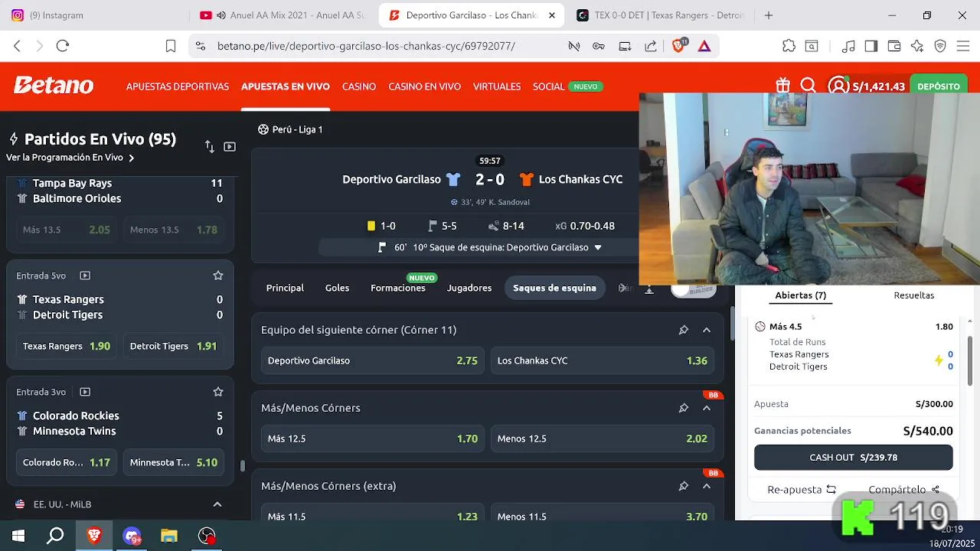The height and width of the screenshot is (551, 980).
Task: Sort live matches with the arrows icon
Action: tap(209, 146)
